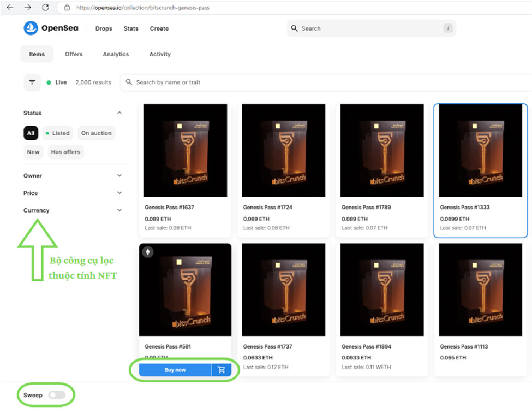532x413 pixels.
Task: Click the magnifier in top Search box
Action: [294, 28]
